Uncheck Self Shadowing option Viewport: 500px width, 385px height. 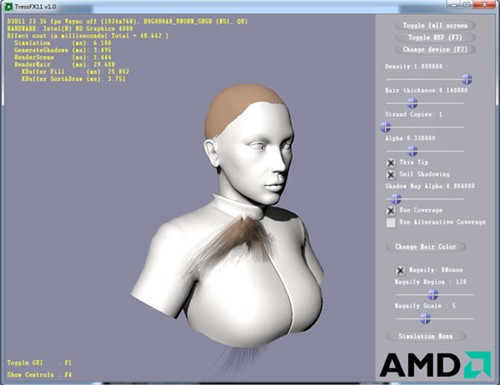(391, 175)
